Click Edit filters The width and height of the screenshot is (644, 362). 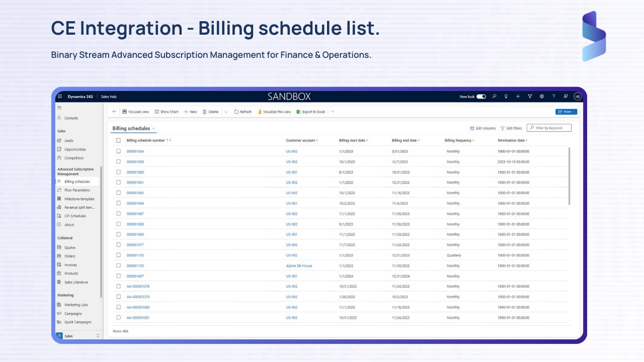pyautogui.click(x=511, y=128)
